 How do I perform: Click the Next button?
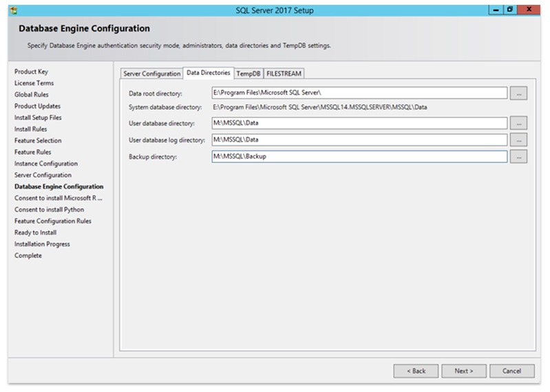(x=464, y=371)
